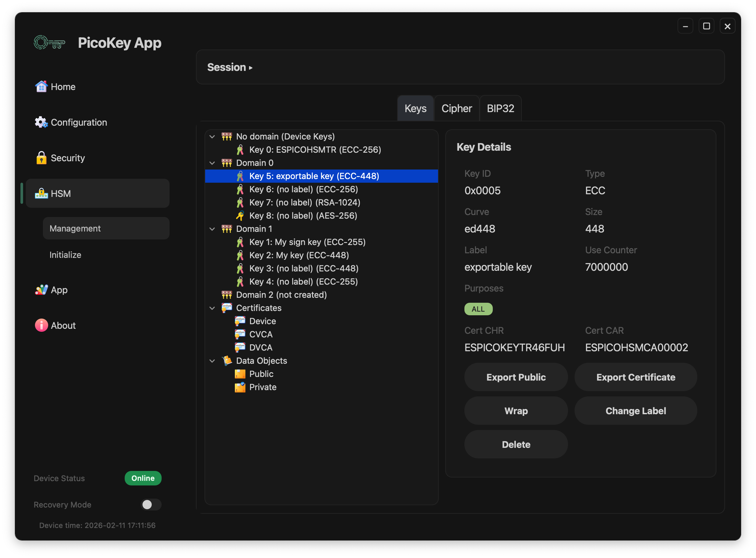The image size is (756, 558).
Task: Click the Home house icon
Action: 41,86
